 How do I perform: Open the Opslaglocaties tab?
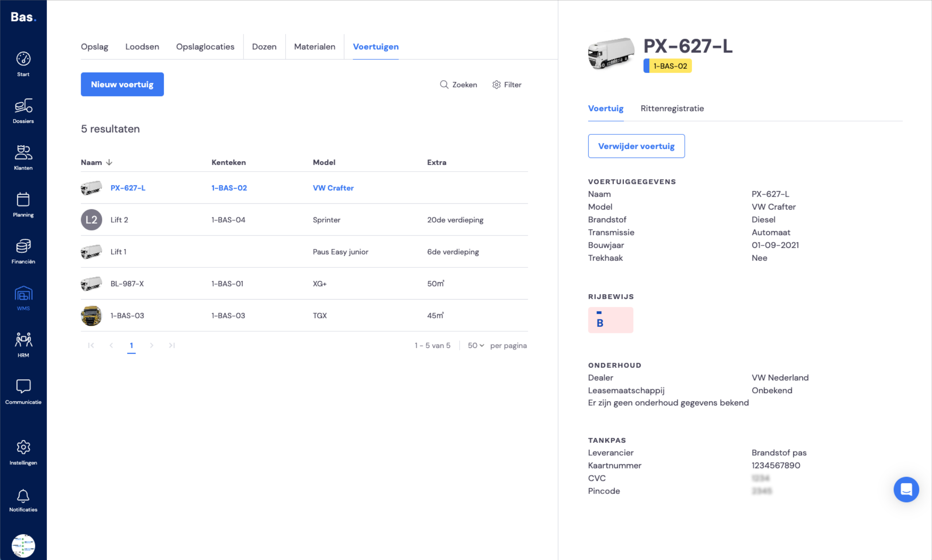pyautogui.click(x=205, y=47)
